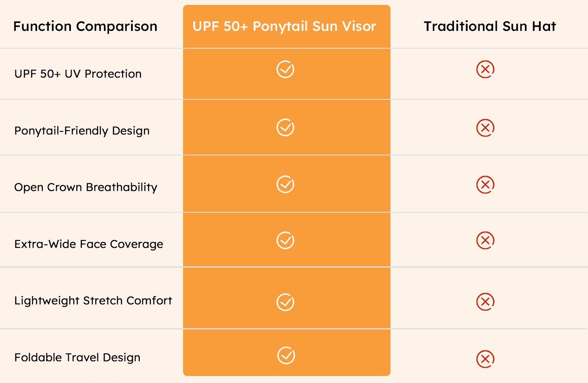Click the red X for Extra-Wide Face Coverage

(x=485, y=240)
